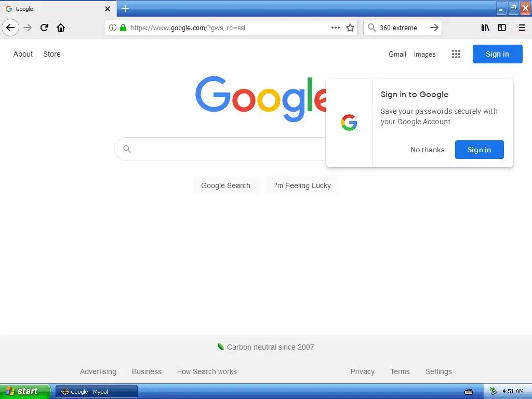The image size is (532, 399).
Task: Open the Google apps grid
Action: tap(456, 54)
